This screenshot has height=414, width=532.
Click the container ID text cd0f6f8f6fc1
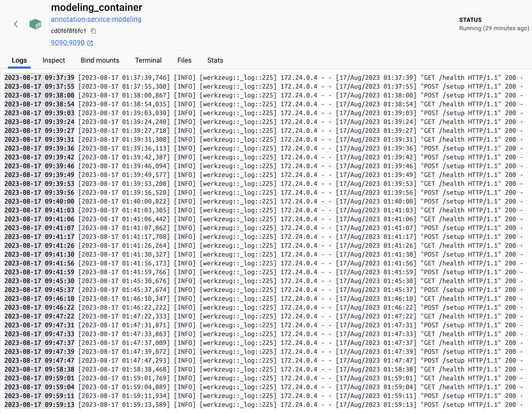click(x=68, y=31)
